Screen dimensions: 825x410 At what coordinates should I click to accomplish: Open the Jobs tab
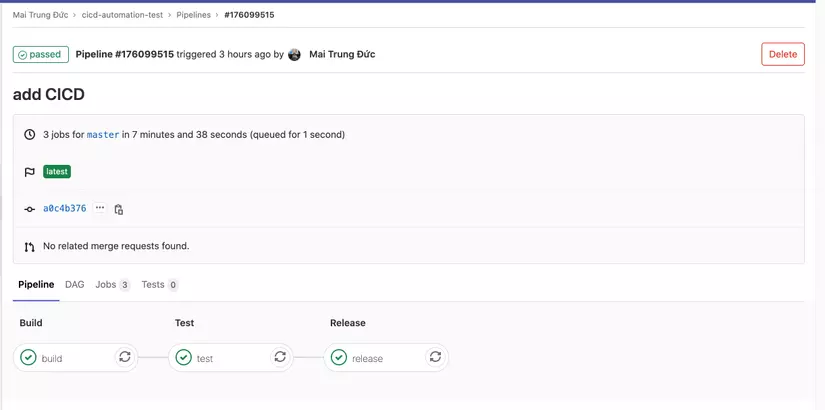tap(112, 285)
